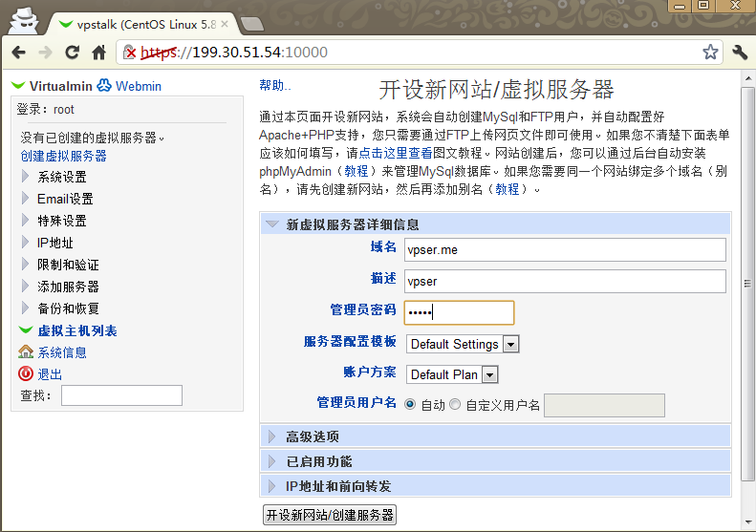Reload the page with the refresh icon
Viewport: 756px width, 532px height.
pyautogui.click(x=73, y=53)
